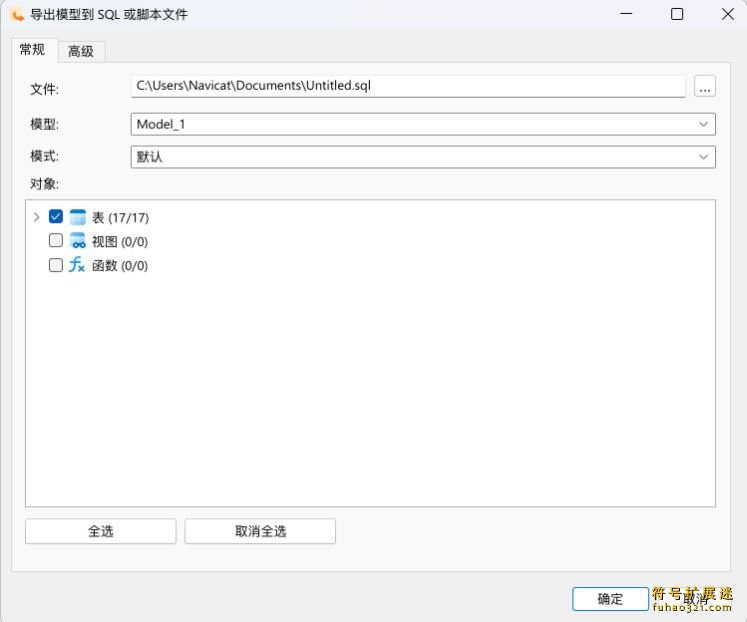Click the 取消全选 button
747x622 pixels.
[260, 531]
